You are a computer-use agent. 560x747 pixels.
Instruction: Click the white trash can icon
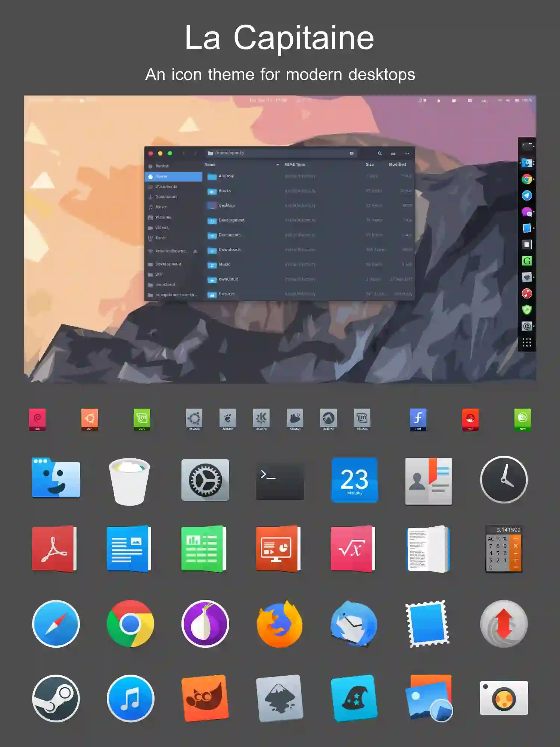[130, 482]
